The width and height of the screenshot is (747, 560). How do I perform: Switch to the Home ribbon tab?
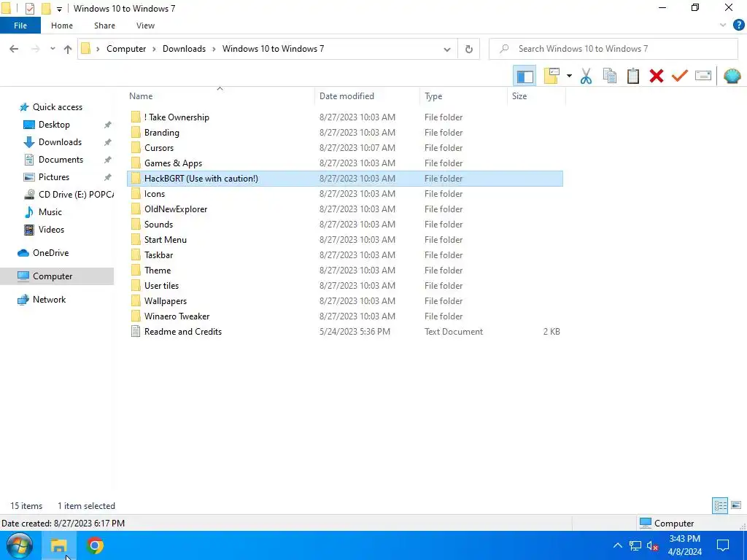(62, 26)
